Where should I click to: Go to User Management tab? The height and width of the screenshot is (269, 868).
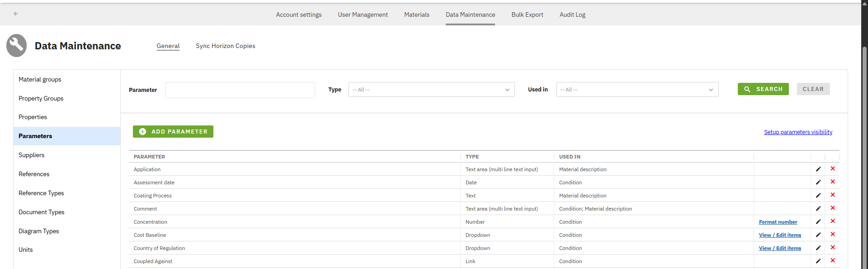tap(363, 14)
